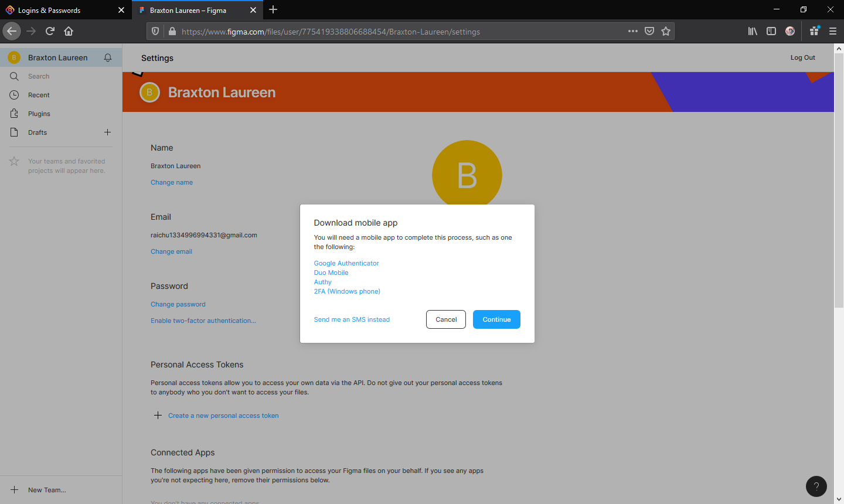Image resolution: width=844 pixels, height=504 pixels.
Task: Create a new personal access token
Action: (x=223, y=416)
